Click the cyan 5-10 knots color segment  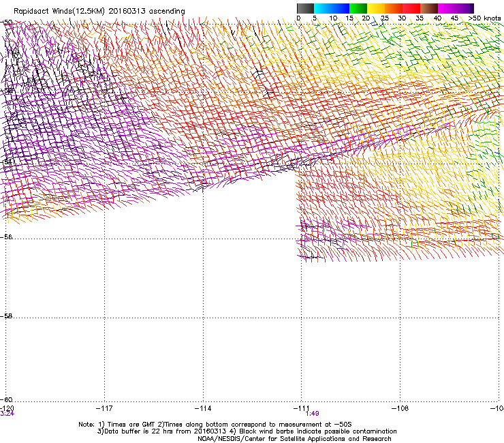click(x=323, y=8)
